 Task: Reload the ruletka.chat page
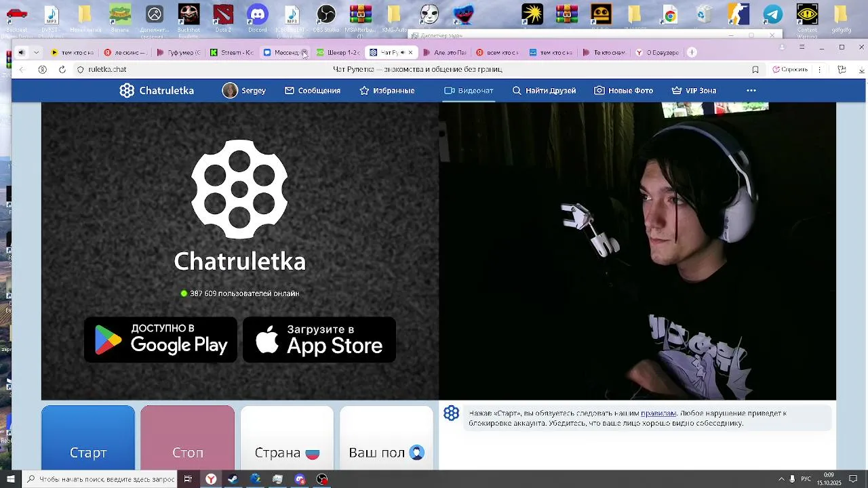62,70
